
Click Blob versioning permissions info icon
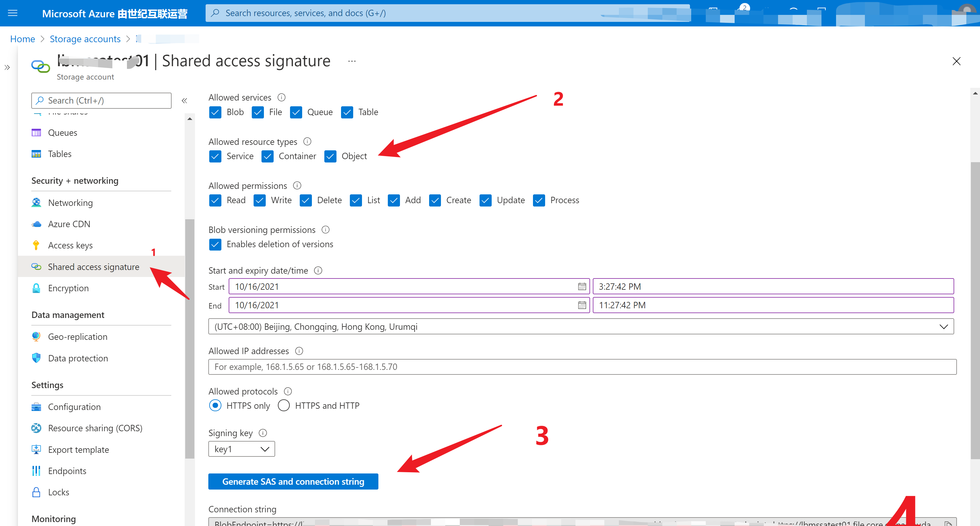coord(326,230)
